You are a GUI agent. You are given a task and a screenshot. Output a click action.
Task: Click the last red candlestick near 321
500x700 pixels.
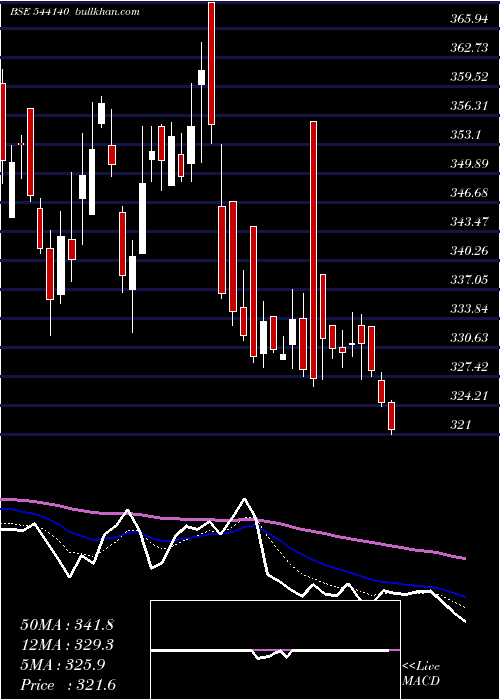[x=392, y=418]
